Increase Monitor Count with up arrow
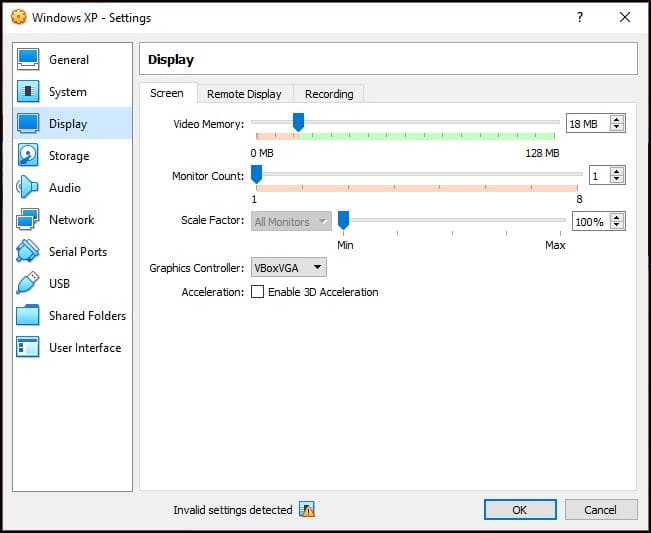651x533 pixels. point(617,171)
